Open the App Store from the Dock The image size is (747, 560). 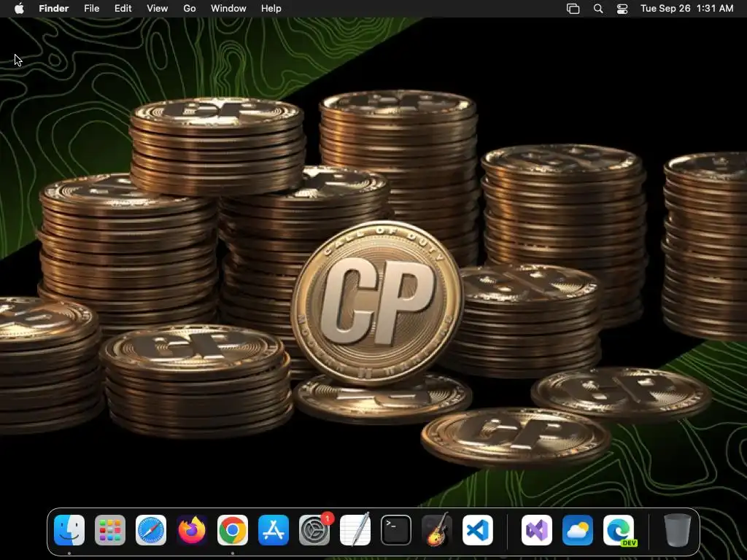[x=274, y=530]
